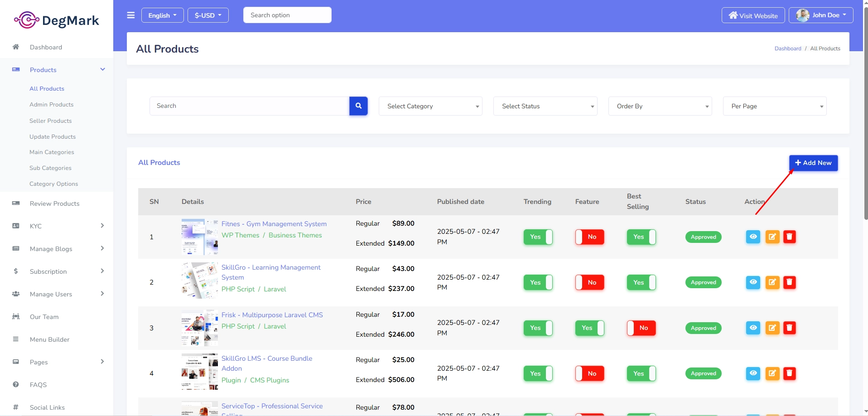
Task: Click the Our Team sidebar icon
Action: click(16, 316)
